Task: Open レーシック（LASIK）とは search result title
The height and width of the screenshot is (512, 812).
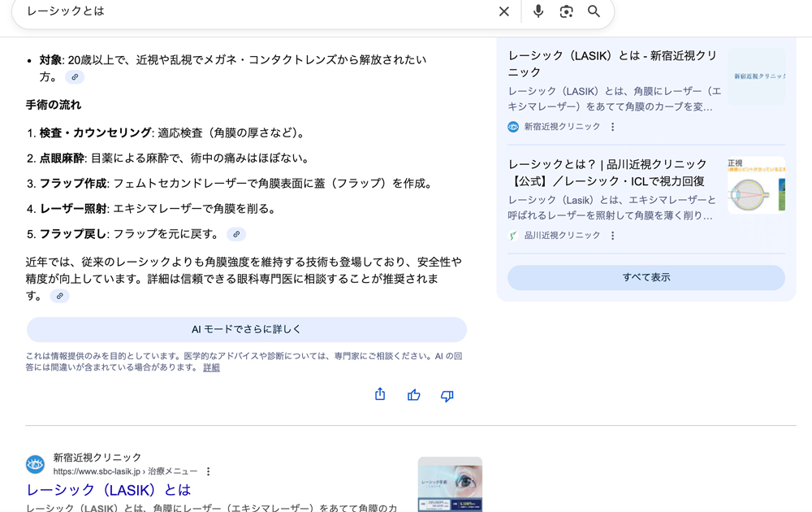Action: [108, 490]
